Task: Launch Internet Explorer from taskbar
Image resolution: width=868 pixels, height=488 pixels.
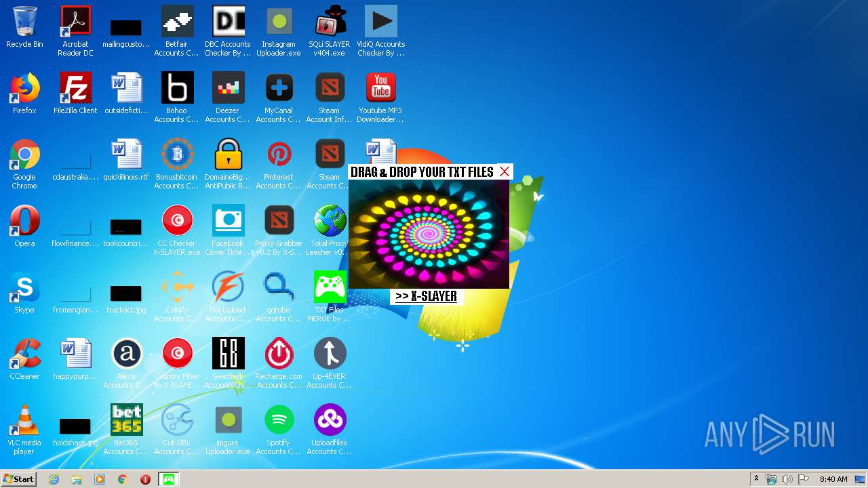Action: point(54,479)
